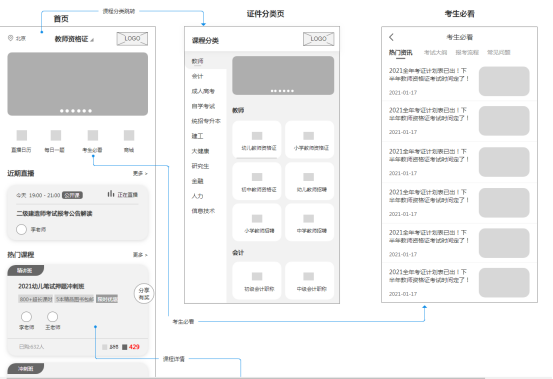
Task: Open the 直播日历 shortcut icon
Action: pos(22,135)
